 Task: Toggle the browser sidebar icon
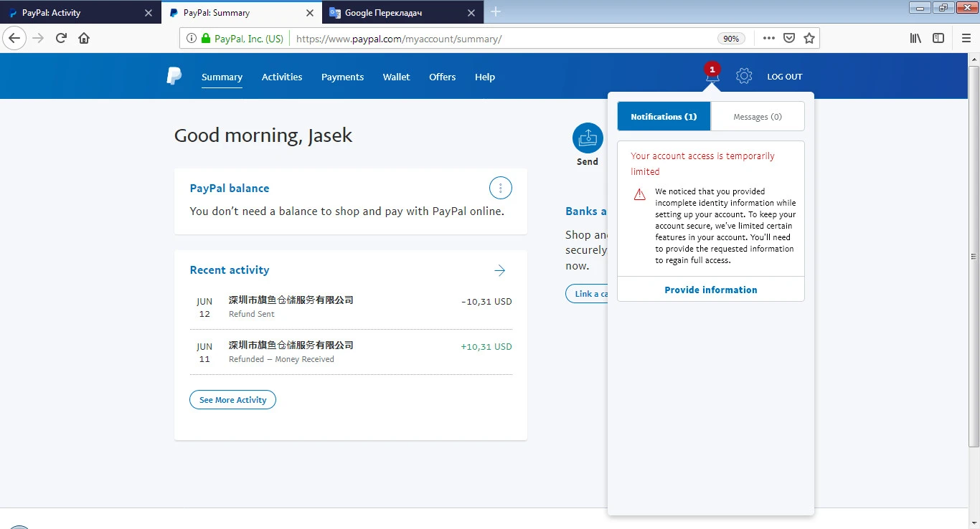[938, 39]
